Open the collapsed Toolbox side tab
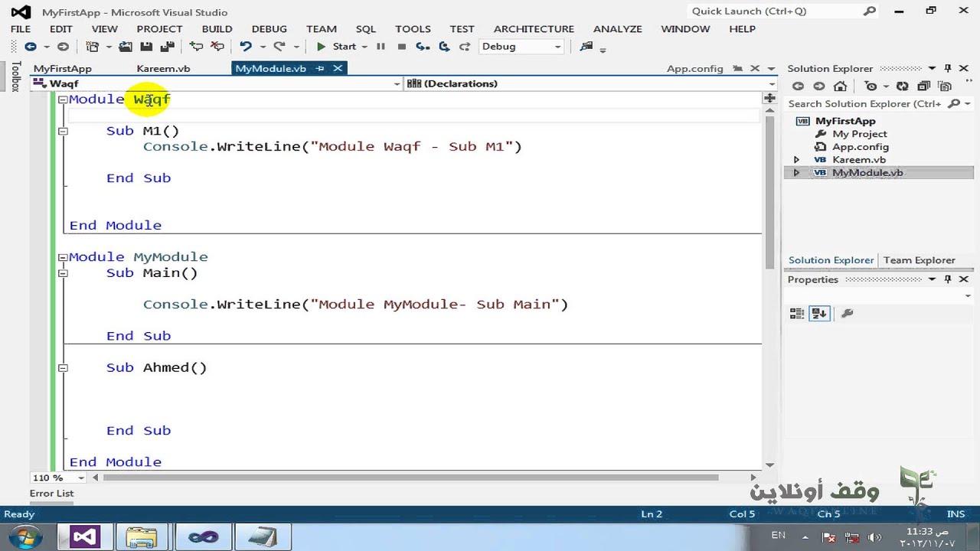This screenshot has height=551, width=980. (15, 77)
